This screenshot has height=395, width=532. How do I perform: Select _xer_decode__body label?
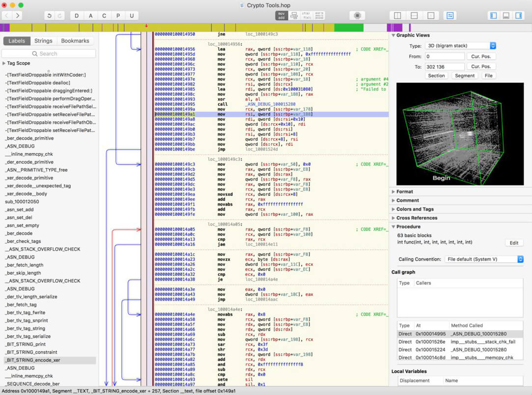click(26, 194)
